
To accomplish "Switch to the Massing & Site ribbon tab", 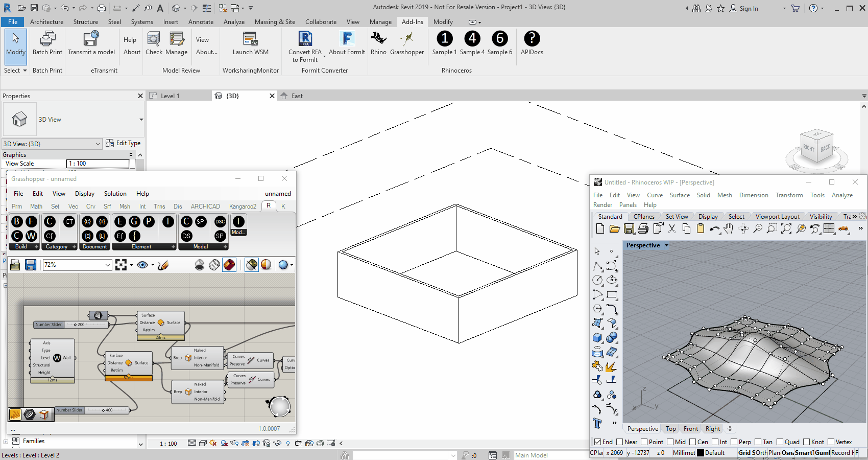I will click(x=275, y=22).
